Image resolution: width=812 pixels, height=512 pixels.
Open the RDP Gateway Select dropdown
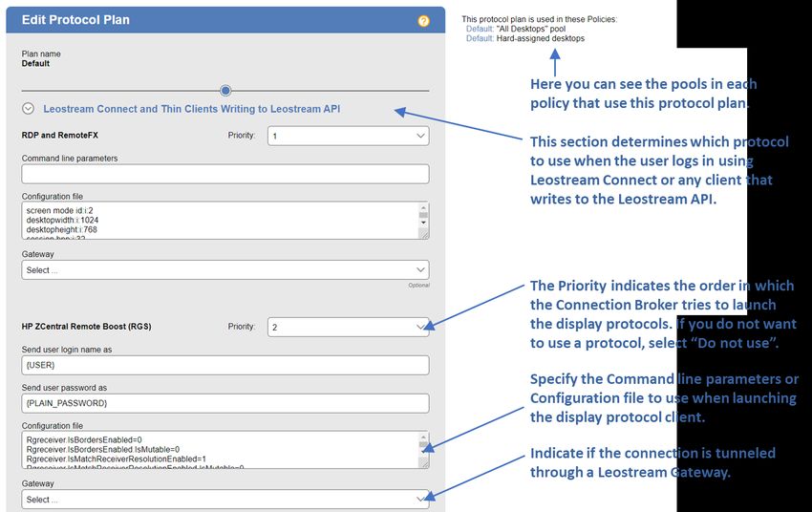225,269
